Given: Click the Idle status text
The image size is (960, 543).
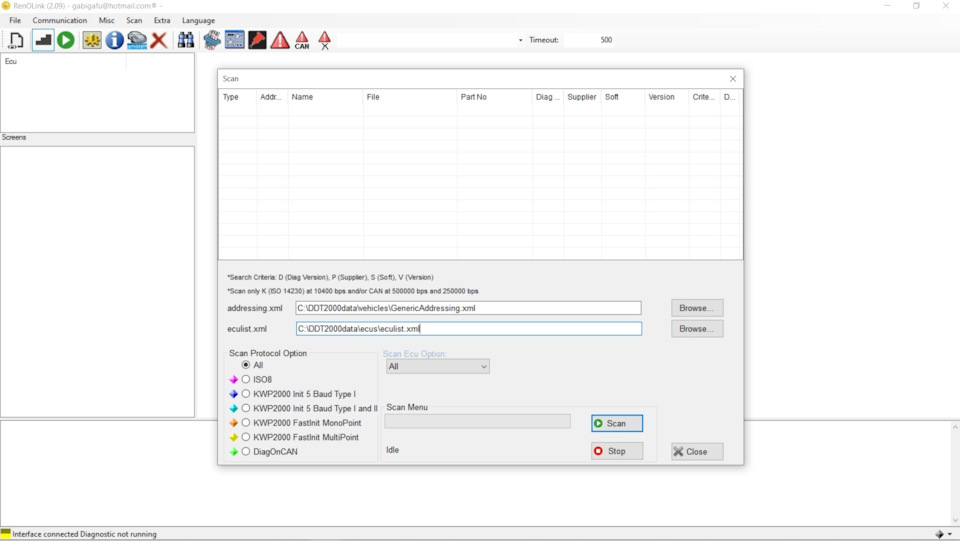Looking at the screenshot, I should click(x=392, y=450).
